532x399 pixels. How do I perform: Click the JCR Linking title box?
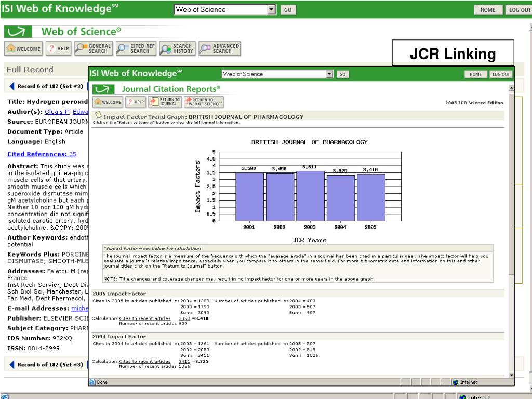(453, 54)
